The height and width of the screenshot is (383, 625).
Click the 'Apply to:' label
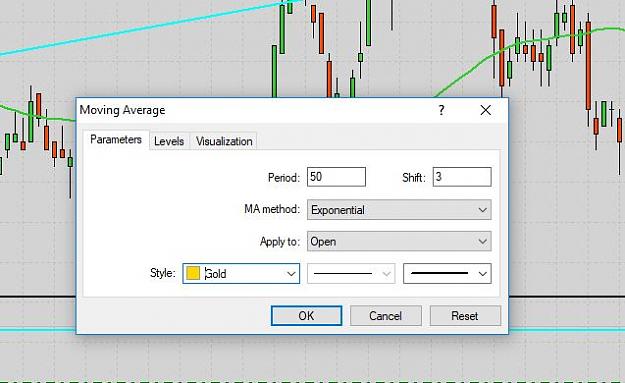[279, 242]
